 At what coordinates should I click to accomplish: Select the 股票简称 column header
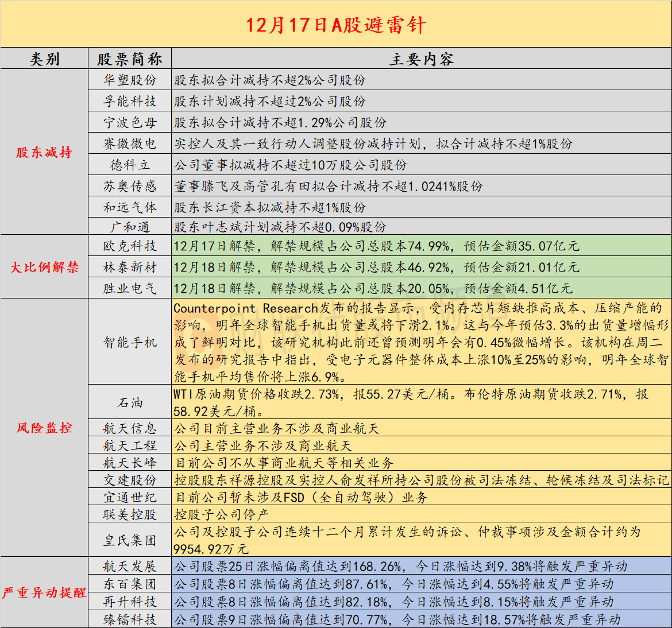click(130, 59)
